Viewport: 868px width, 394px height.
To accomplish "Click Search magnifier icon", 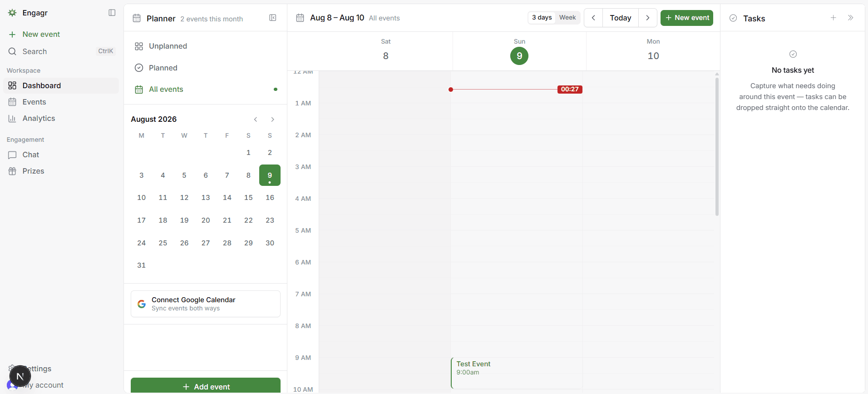I will [12, 51].
